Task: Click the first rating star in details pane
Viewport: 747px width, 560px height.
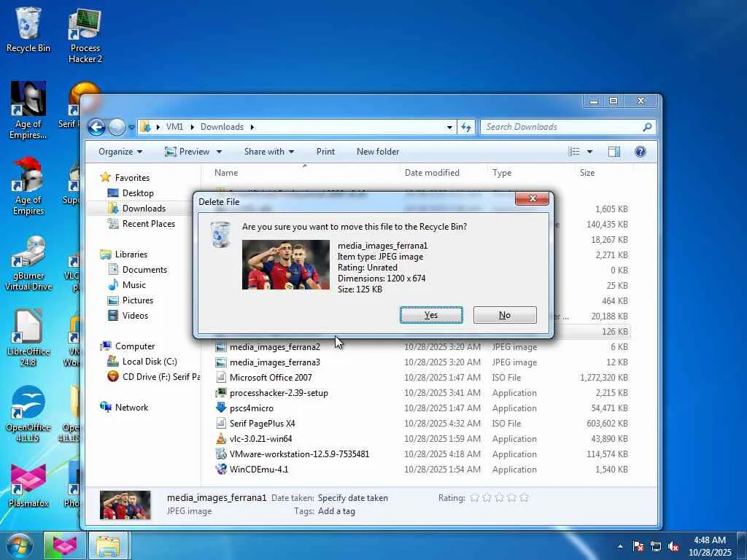Action: click(x=474, y=497)
